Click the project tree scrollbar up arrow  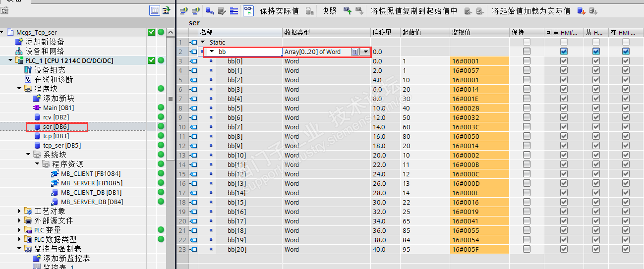point(171,32)
